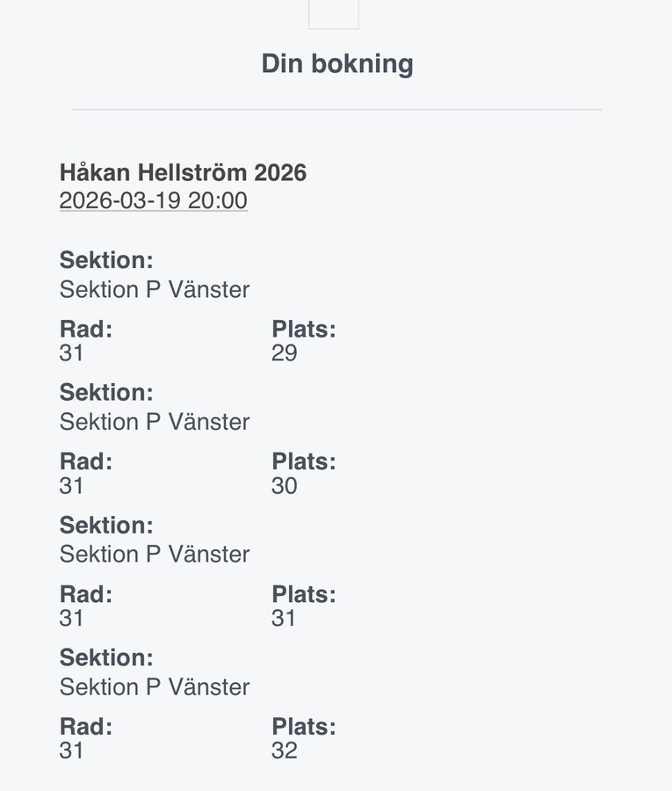
Task: Click the "Rad:" label for seat 30
Action: tap(86, 461)
